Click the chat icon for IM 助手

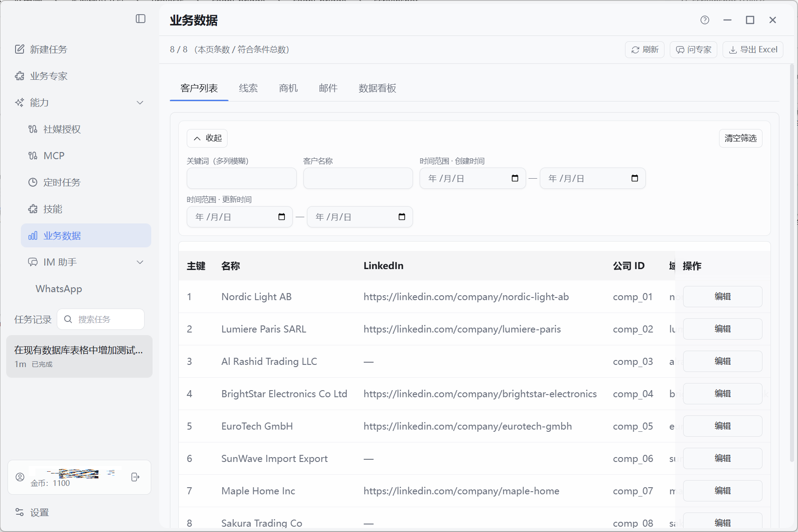tap(33, 262)
